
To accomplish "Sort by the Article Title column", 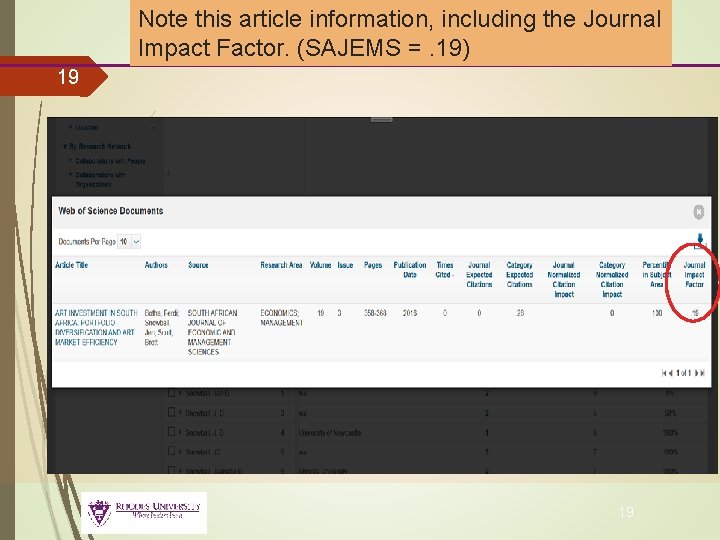I will click(x=71, y=265).
